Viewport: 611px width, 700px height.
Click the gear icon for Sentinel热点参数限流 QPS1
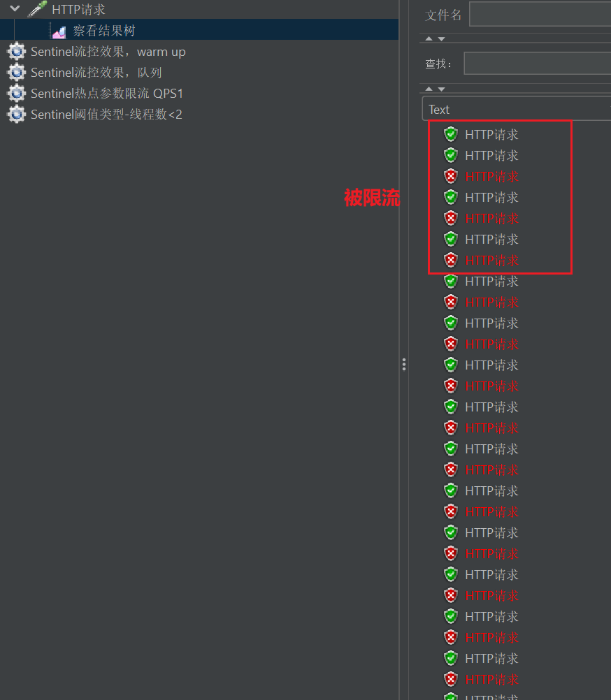[17, 94]
